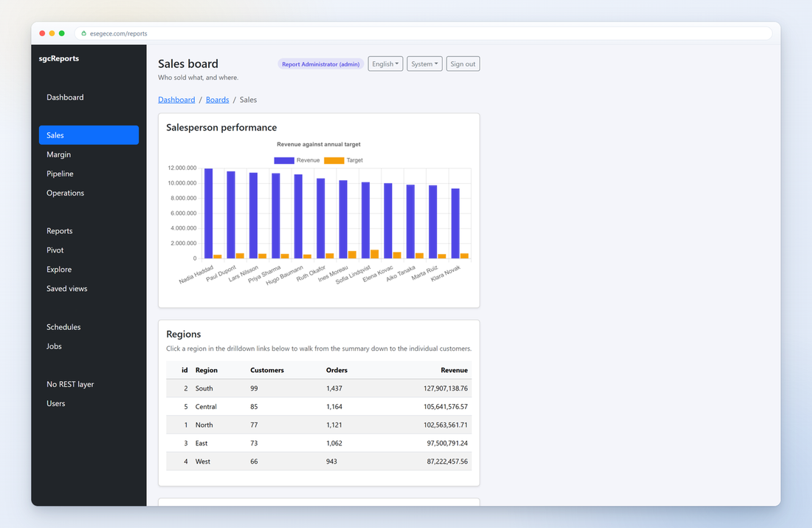Click the Sales board page title
Viewport: 812px width, 528px height.
[188, 64]
